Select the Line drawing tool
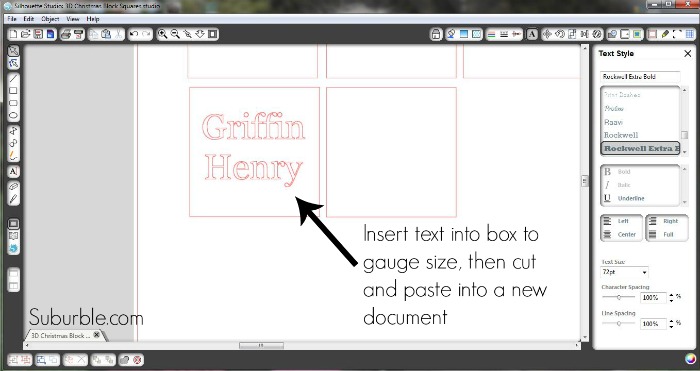 point(13,78)
